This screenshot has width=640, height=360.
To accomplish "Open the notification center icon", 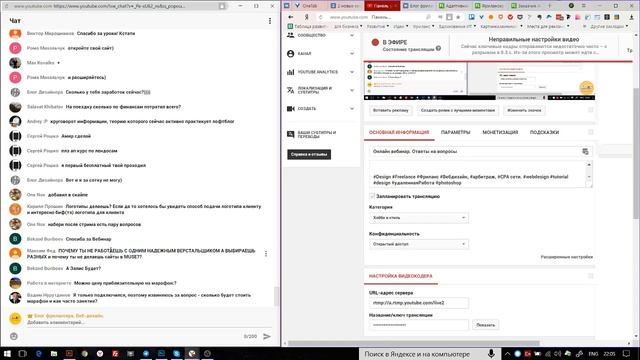I will (x=627, y=353).
